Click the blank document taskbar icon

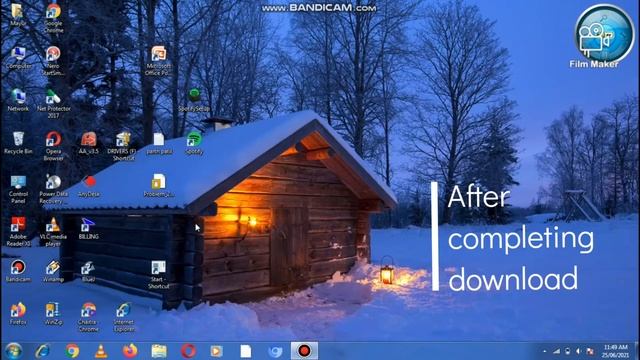tap(246, 351)
